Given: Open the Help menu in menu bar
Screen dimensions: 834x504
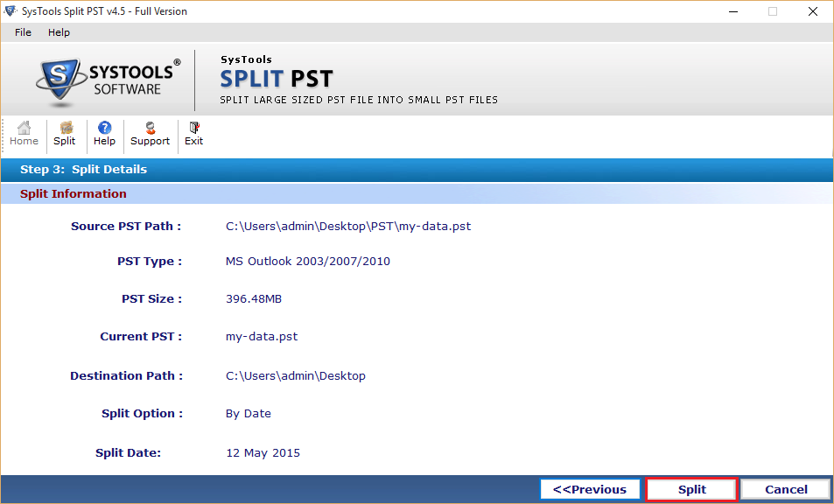Looking at the screenshot, I should (x=59, y=32).
